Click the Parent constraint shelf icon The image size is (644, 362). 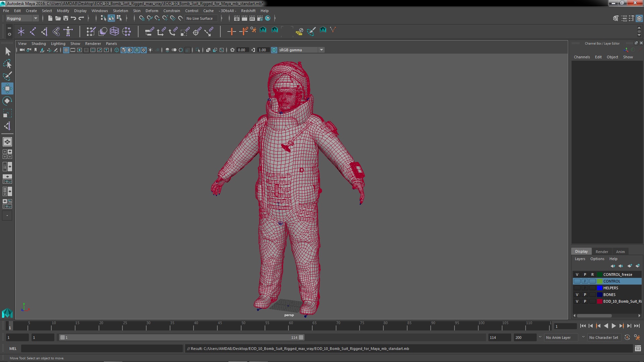[150, 32]
